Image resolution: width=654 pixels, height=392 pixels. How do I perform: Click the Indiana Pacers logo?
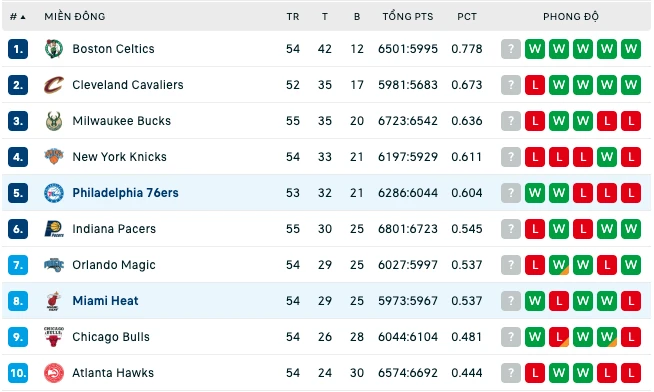click(x=54, y=229)
